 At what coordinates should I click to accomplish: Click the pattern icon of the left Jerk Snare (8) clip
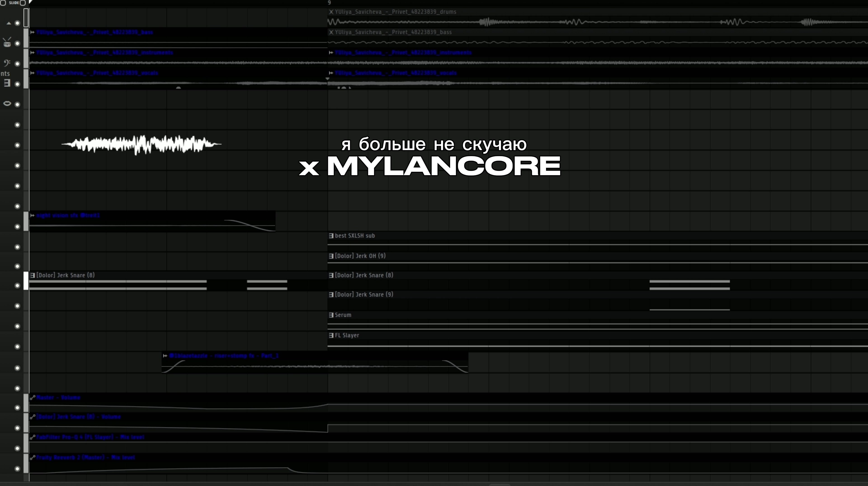point(32,275)
